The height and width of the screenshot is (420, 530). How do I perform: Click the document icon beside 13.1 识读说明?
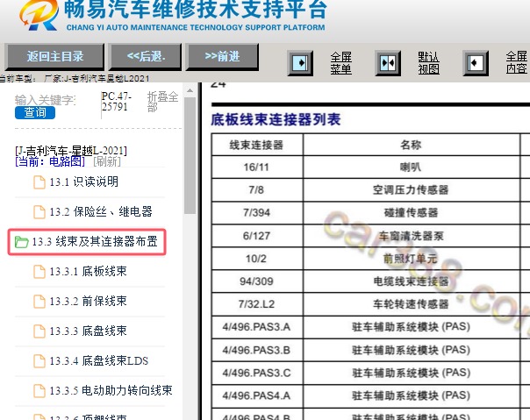(x=39, y=182)
